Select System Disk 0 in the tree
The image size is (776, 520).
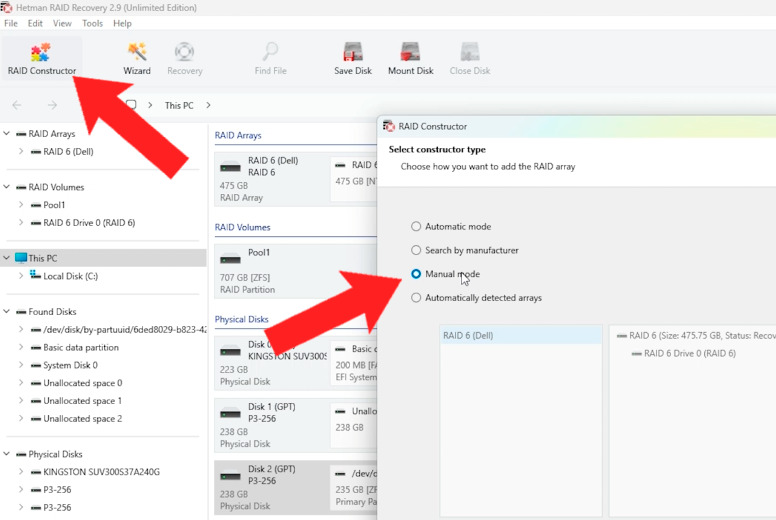(70, 365)
